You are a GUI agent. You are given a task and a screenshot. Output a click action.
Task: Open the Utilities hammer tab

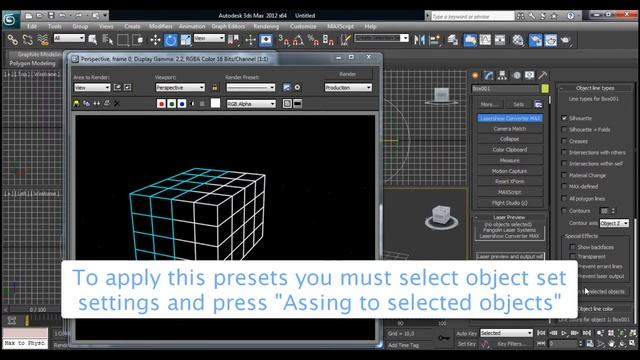(542, 76)
